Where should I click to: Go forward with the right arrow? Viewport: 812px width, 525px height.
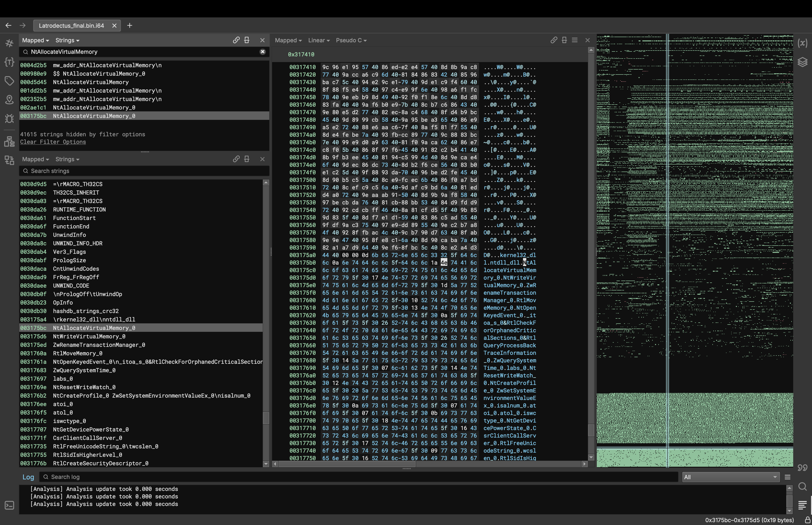(23, 26)
